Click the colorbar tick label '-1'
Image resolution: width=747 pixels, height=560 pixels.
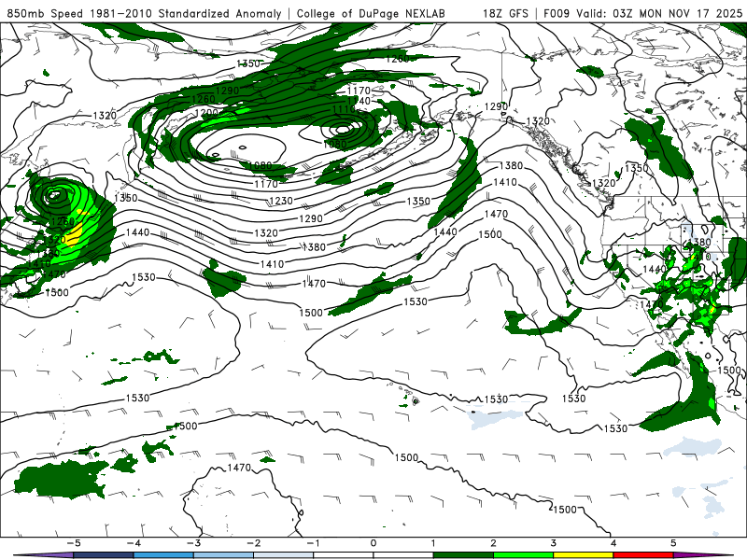click(313, 543)
